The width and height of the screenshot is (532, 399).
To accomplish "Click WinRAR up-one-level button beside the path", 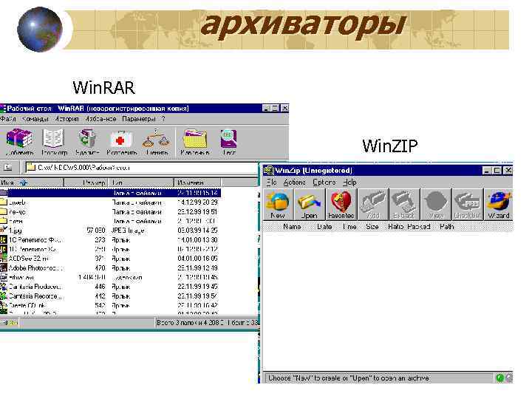I will click(x=7, y=167).
